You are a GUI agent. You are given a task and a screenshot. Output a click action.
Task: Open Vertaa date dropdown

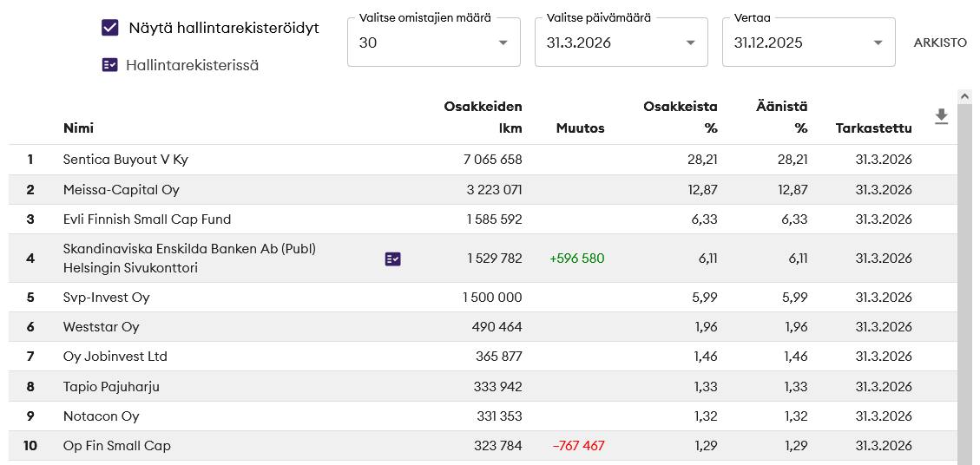pos(809,42)
